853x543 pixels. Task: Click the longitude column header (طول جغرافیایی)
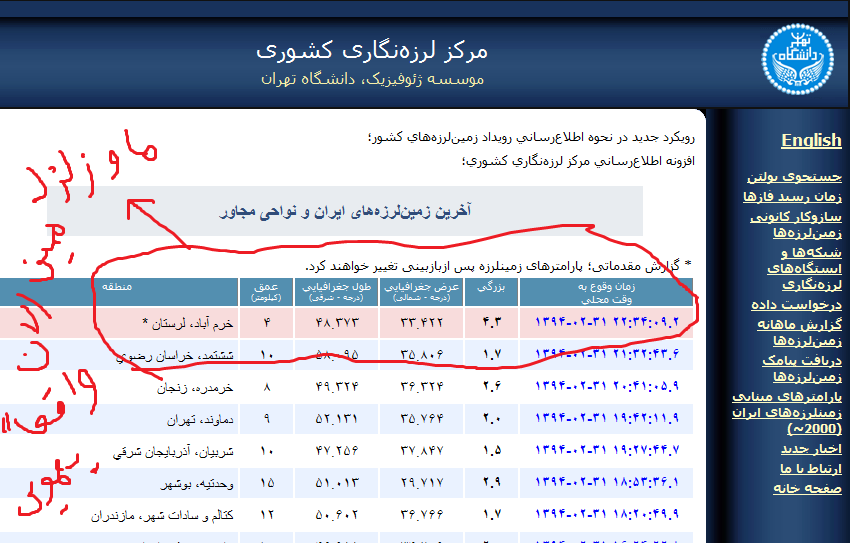click(337, 292)
